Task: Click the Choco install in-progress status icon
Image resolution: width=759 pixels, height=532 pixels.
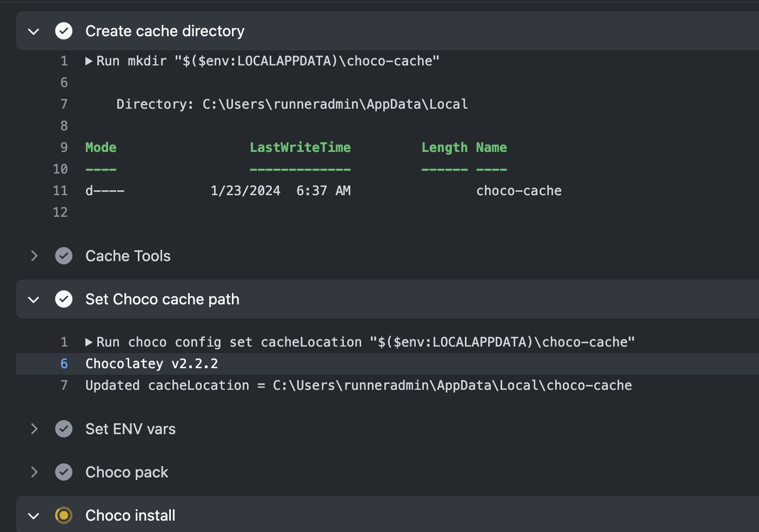Action: pos(64,515)
